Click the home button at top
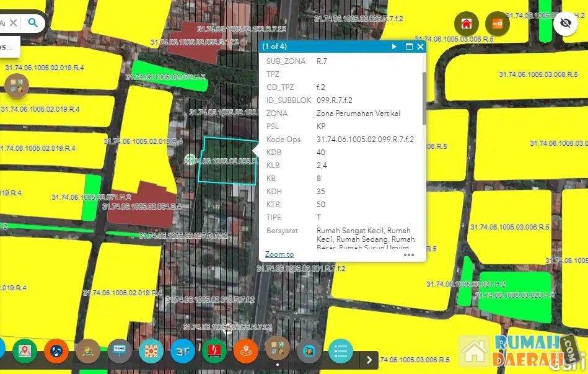This screenshot has height=374, width=588. coord(466,24)
